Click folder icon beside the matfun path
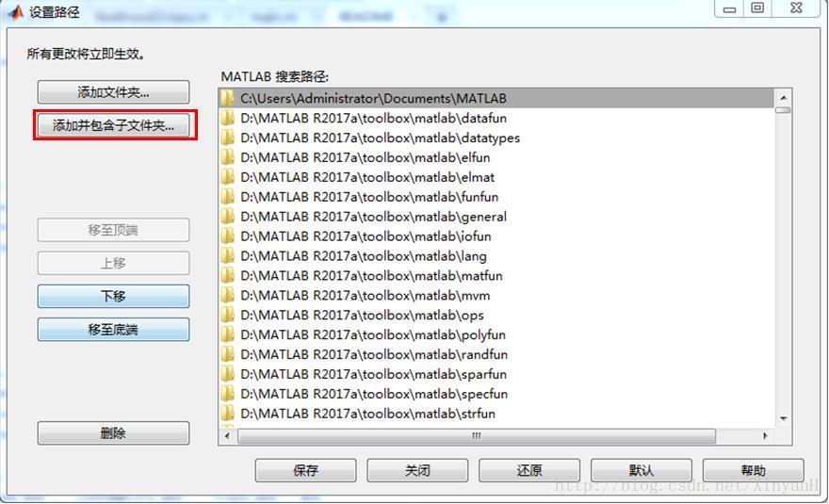 pyautogui.click(x=228, y=275)
